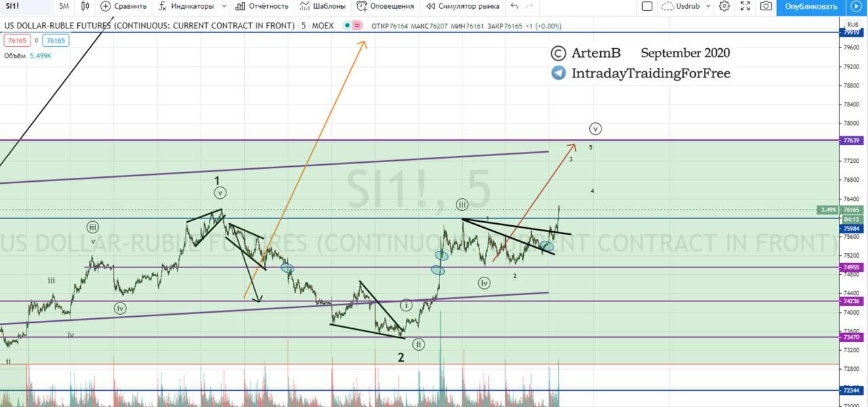868x407 pixels.
Task: Start the Симулятор рынка bar replay
Action: 462,6
